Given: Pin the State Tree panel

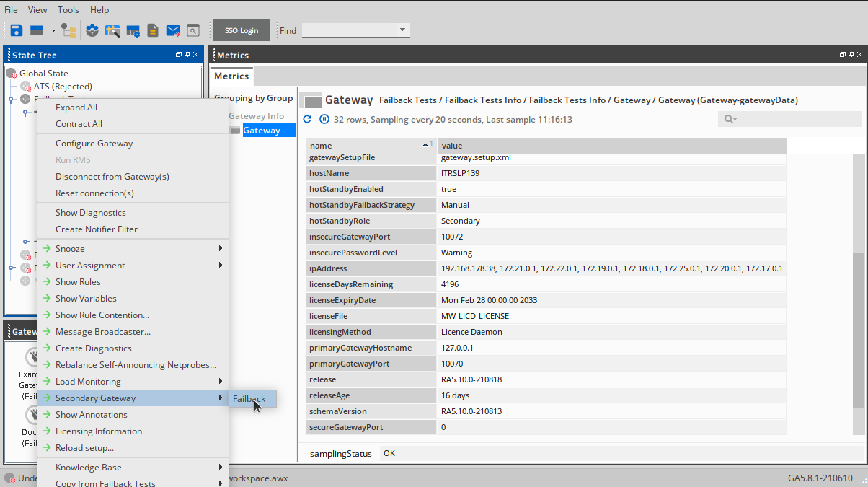Looking at the screenshot, I should (x=187, y=55).
